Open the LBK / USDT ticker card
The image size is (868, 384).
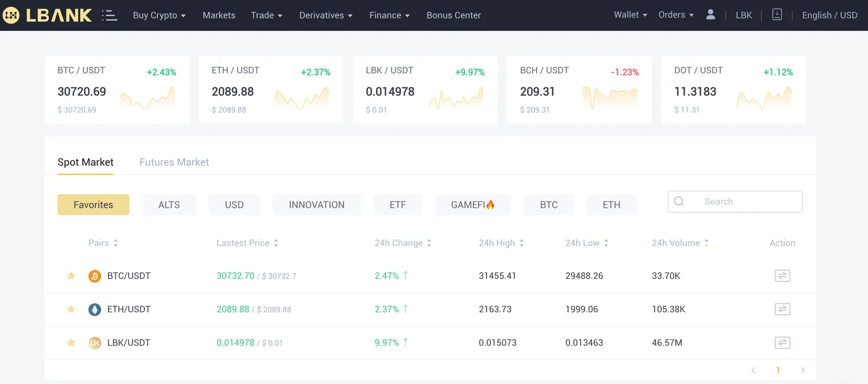[x=425, y=90]
